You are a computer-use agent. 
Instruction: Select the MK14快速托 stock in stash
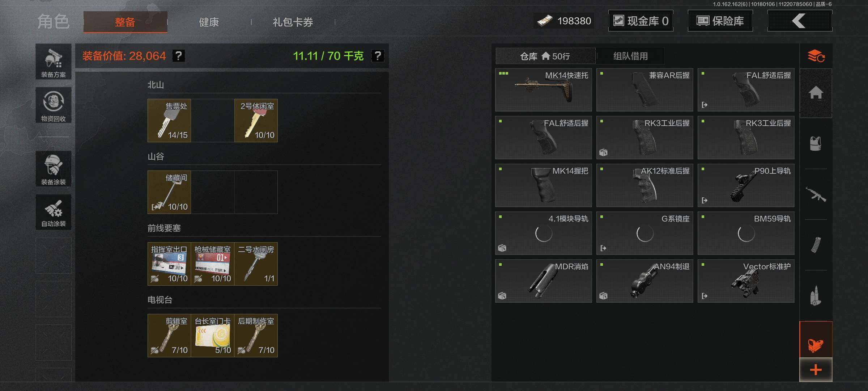coord(544,90)
